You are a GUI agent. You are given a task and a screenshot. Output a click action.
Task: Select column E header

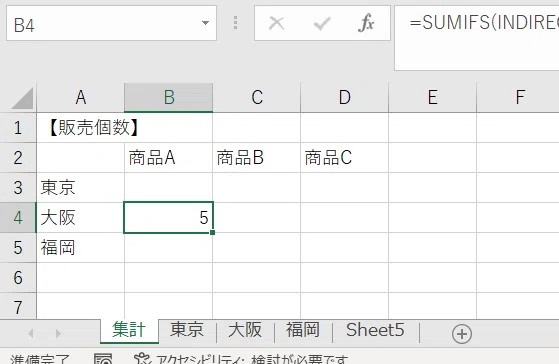432,98
